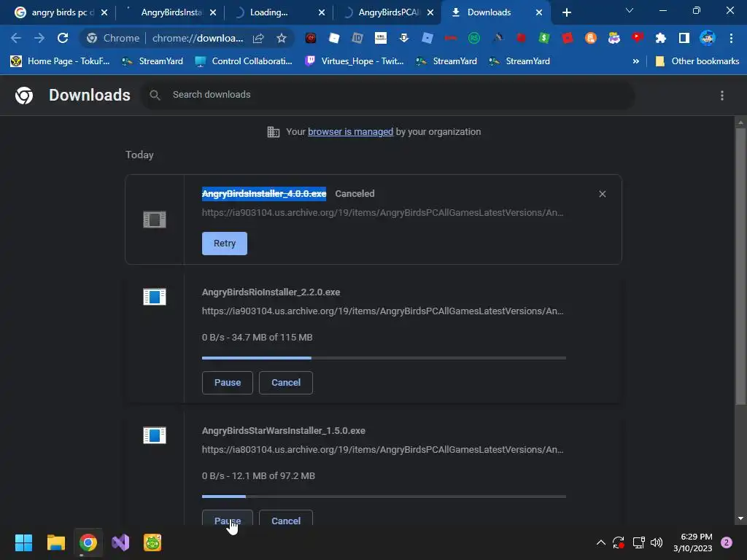Show hidden system tray icons
Screen dimensions: 747x560
click(x=601, y=542)
